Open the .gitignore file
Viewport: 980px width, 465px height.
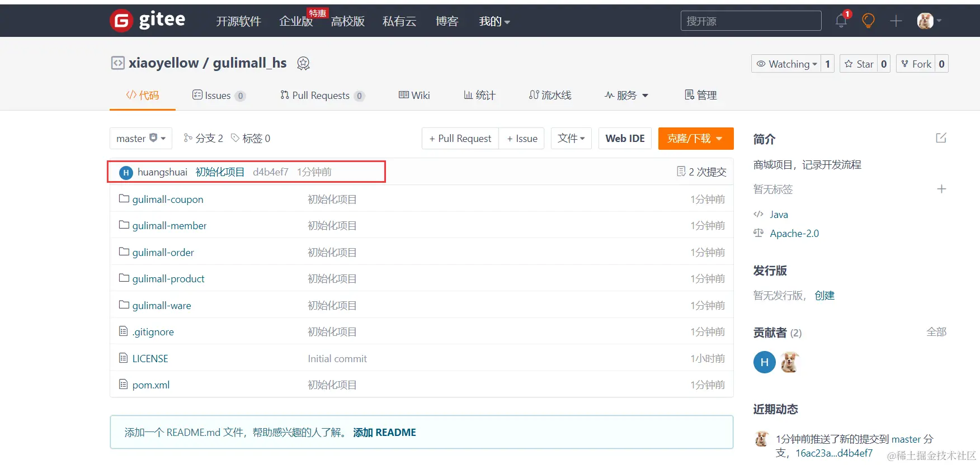153,332
